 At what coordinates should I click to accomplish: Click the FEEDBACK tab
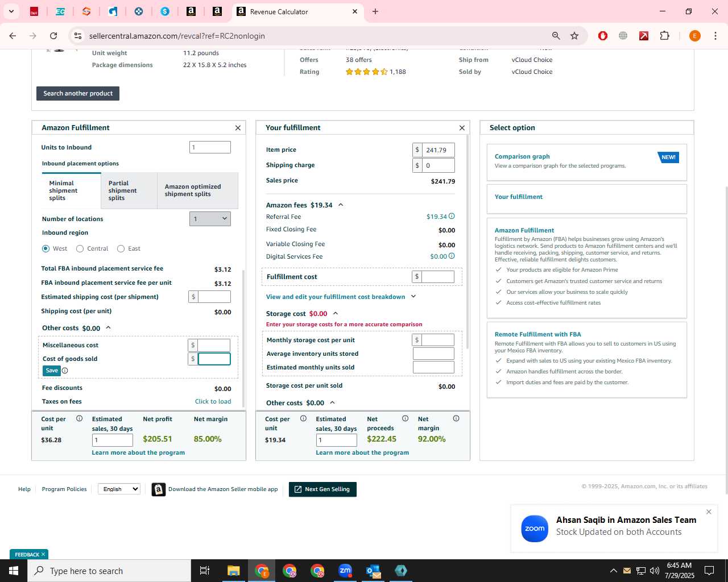[x=29, y=554]
